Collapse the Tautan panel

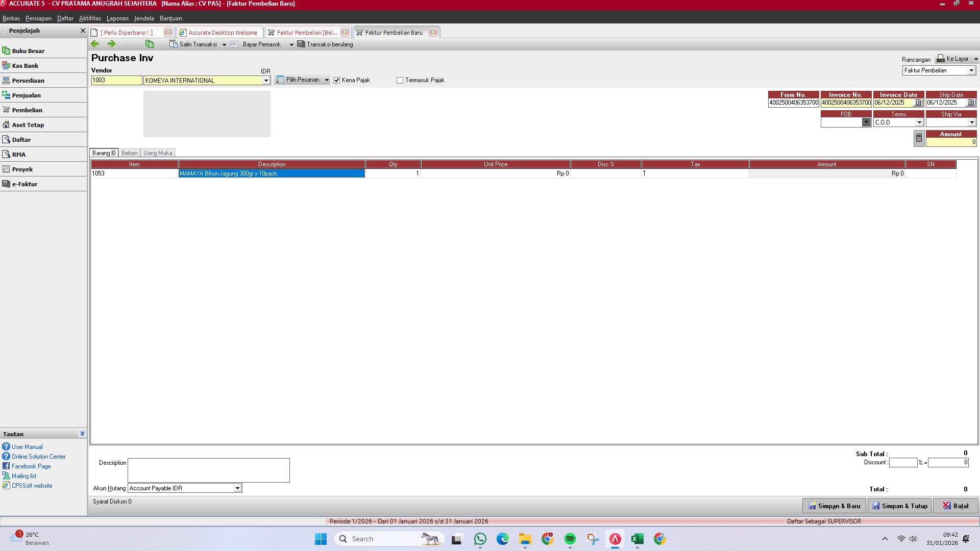tap(82, 433)
